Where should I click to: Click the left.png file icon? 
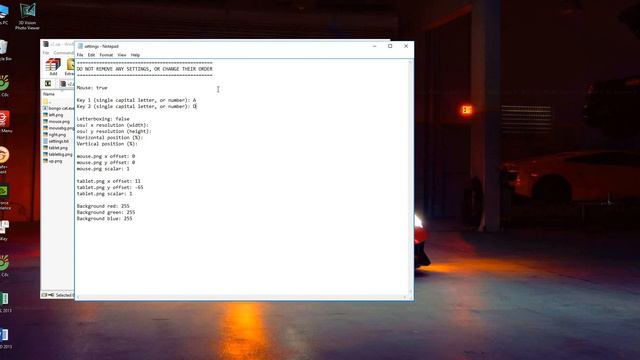pos(45,115)
